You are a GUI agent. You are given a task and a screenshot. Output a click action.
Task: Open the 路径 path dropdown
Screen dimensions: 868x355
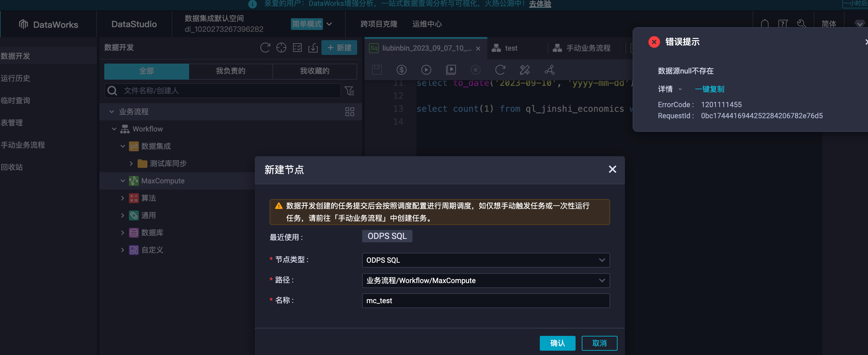coord(486,281)
